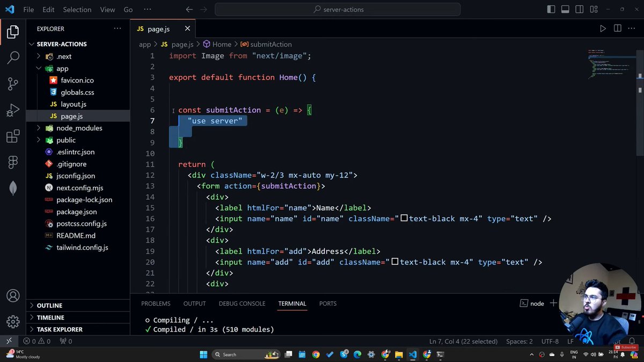Open the Extensions view

13,136
